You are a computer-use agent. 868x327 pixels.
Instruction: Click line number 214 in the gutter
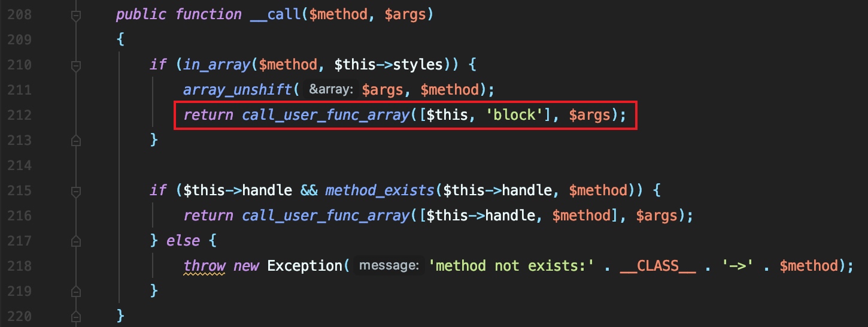pos(19,165)
